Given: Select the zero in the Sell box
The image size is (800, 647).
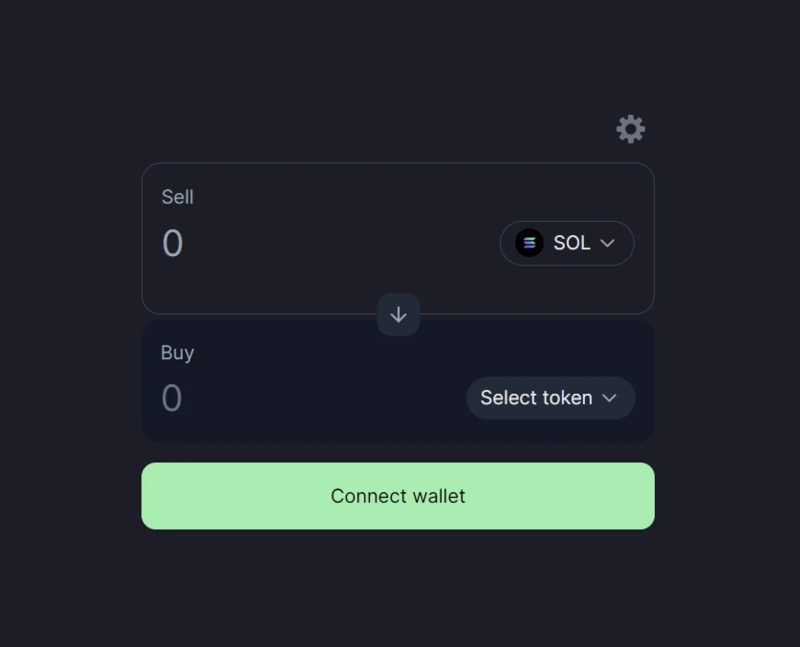Looking at the screenshot, I should coord(172,244).
